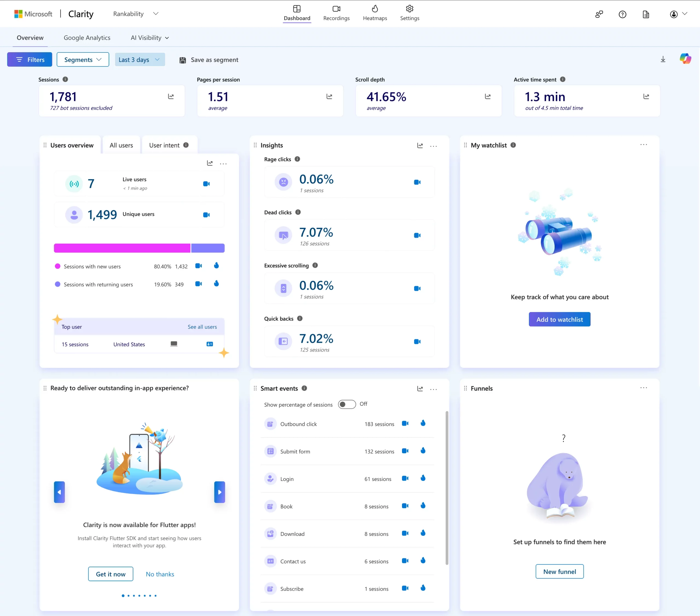
Task: Watch Quick backs recordings
Action: coord(417,341)
